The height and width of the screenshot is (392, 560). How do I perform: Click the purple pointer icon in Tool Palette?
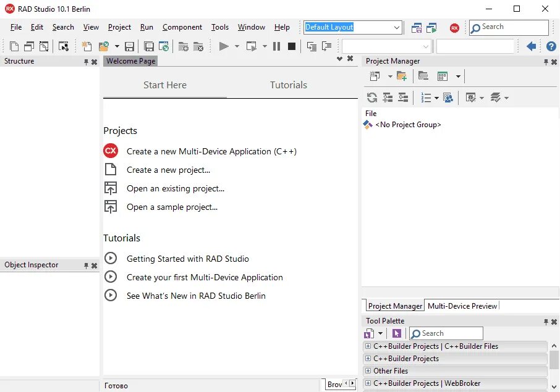point(396,333)
